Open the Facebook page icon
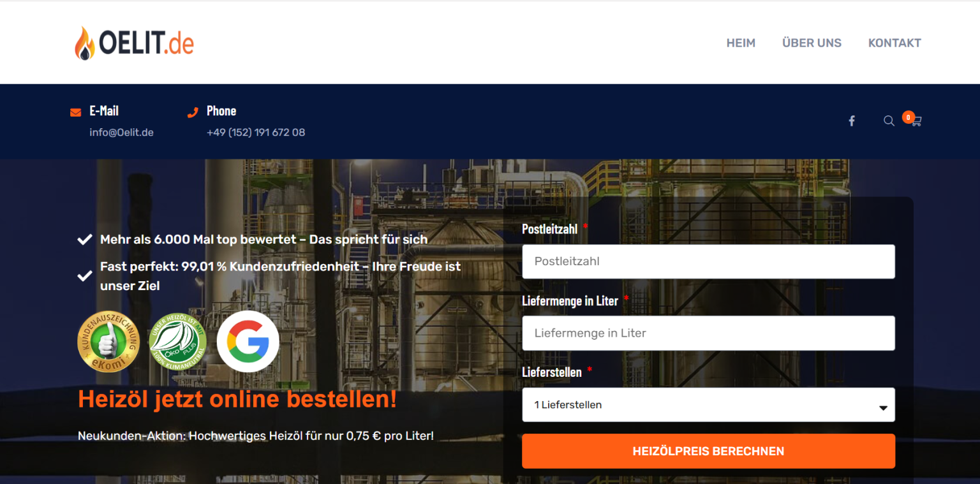980x484 pixels. coord(851,121)
